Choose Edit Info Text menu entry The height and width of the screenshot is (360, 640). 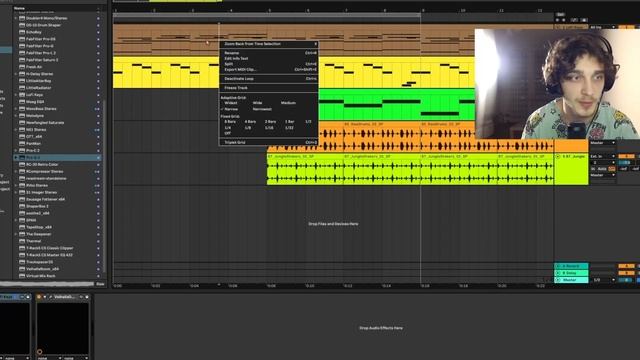(269, 58)
